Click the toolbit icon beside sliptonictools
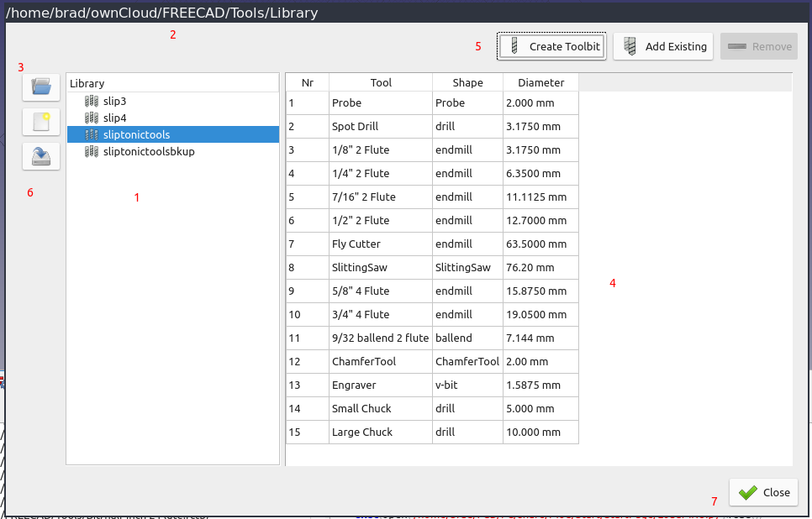Viewport: 812px width, 519px height. 92,134
